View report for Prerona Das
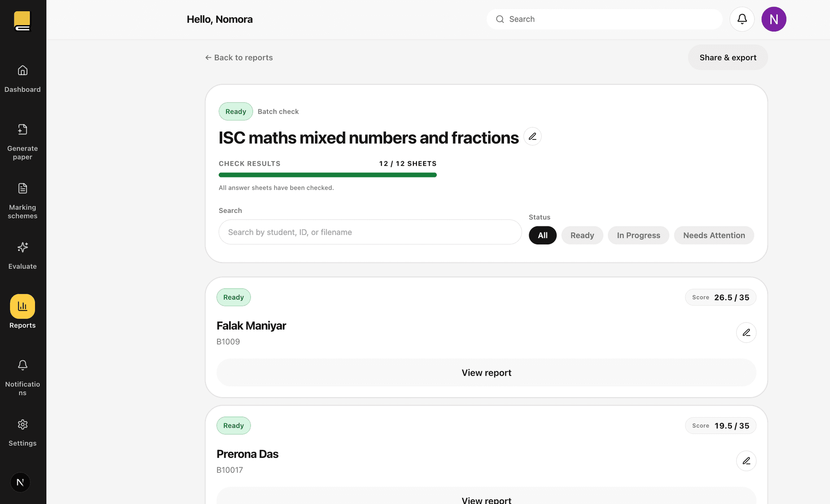This screenshot has width=830, height=504. coord(486,496)
